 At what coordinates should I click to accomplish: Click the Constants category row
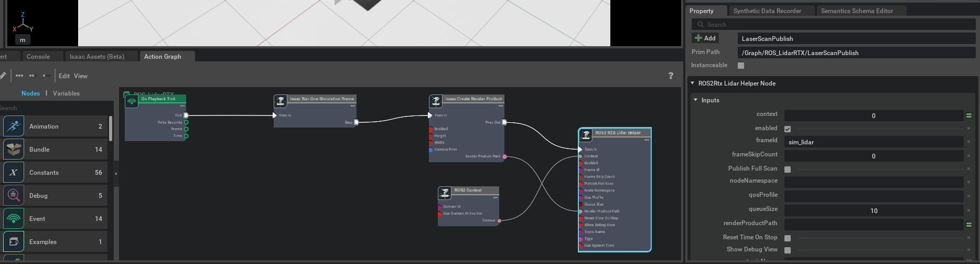[55, 173]
